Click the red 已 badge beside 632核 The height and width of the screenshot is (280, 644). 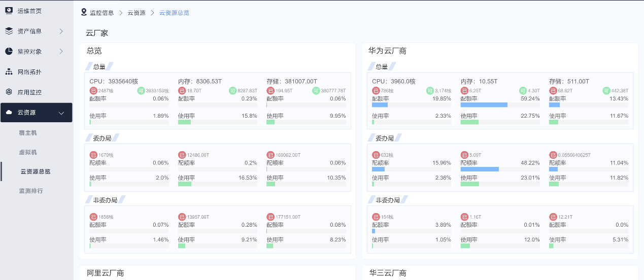pyautogui.click(x=376, y=155)
